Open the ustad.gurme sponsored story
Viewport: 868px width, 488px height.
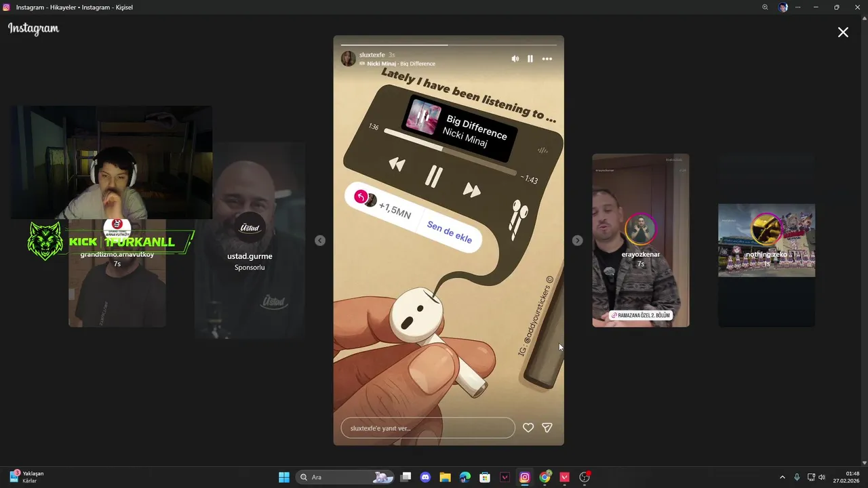click(250, 241)
